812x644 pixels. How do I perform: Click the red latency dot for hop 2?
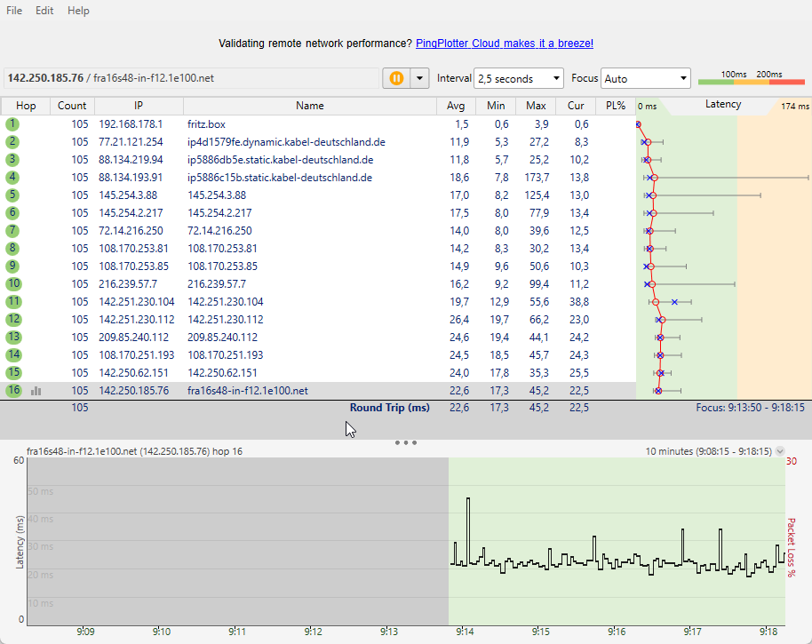coord(649,141)
